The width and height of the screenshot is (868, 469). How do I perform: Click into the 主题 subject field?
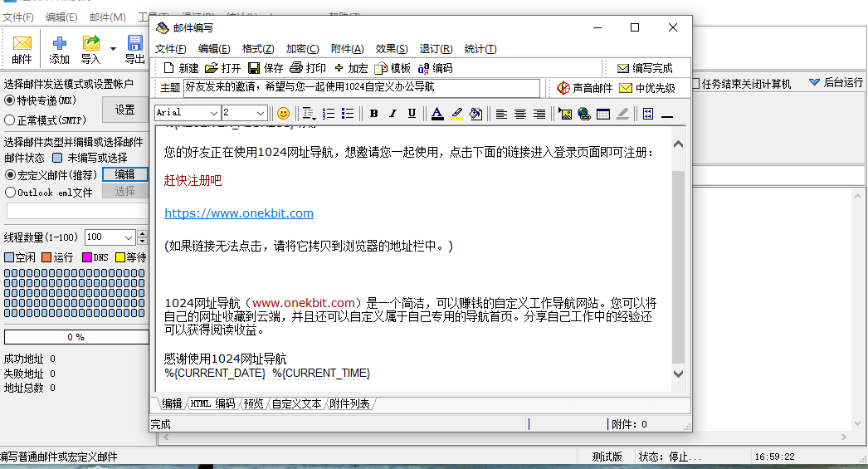coord(361,87)
